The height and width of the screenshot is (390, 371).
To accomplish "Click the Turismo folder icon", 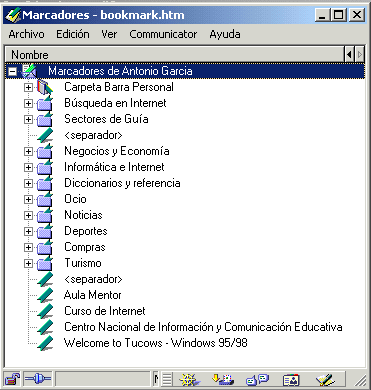I will [x=45, y=263].
